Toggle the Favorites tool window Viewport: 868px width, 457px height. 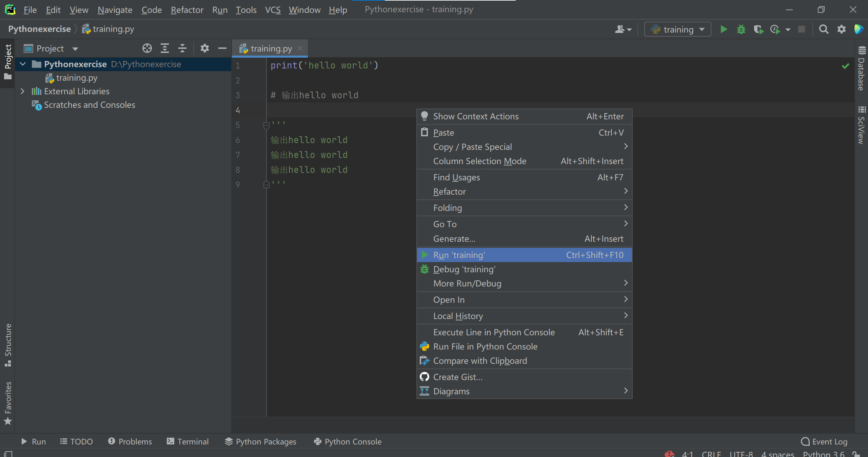[x=8, y=403]
